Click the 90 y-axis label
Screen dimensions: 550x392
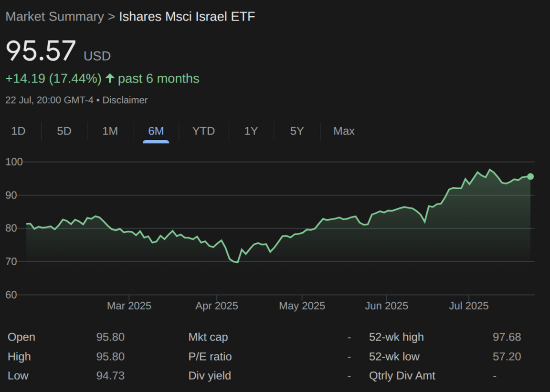[x=11, y=195]
